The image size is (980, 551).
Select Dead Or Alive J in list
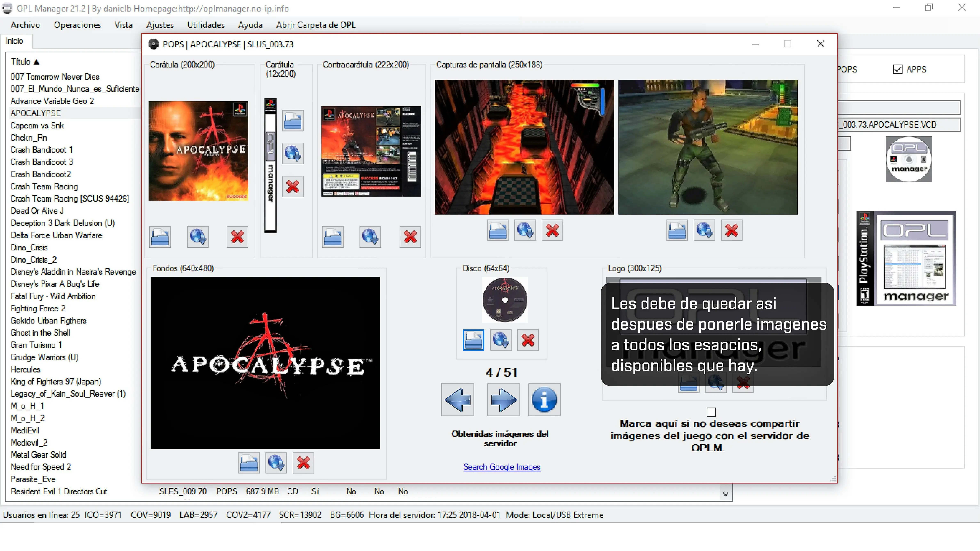click(37, 211)
